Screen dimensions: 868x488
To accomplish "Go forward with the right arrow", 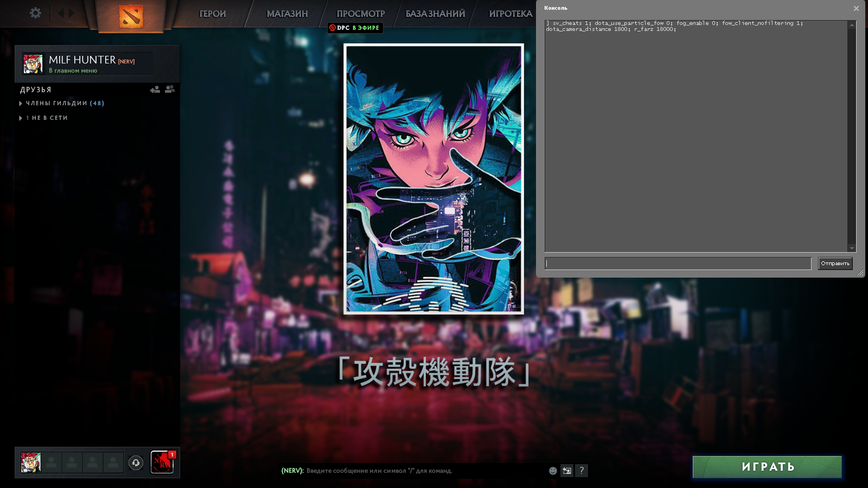I will click(71, 13).
